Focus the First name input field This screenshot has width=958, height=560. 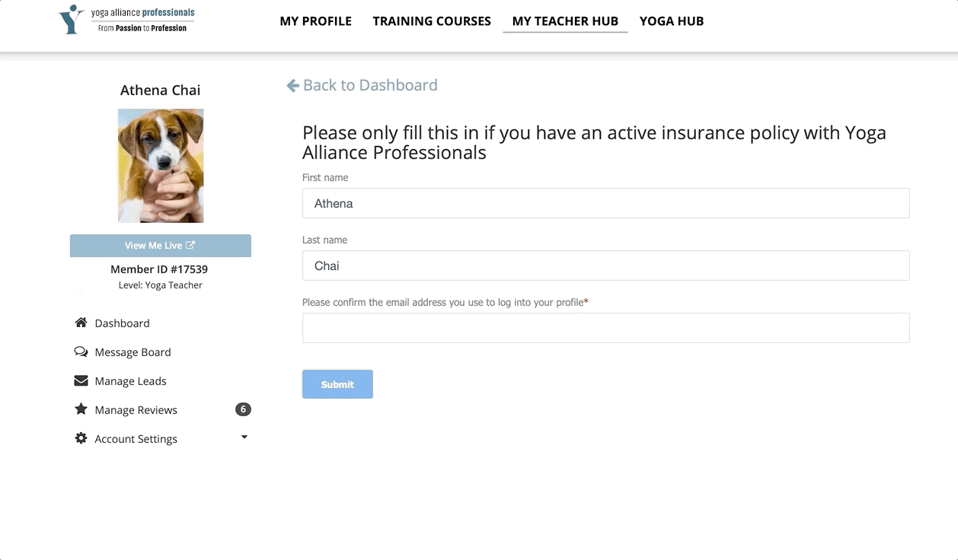point(605,203)
